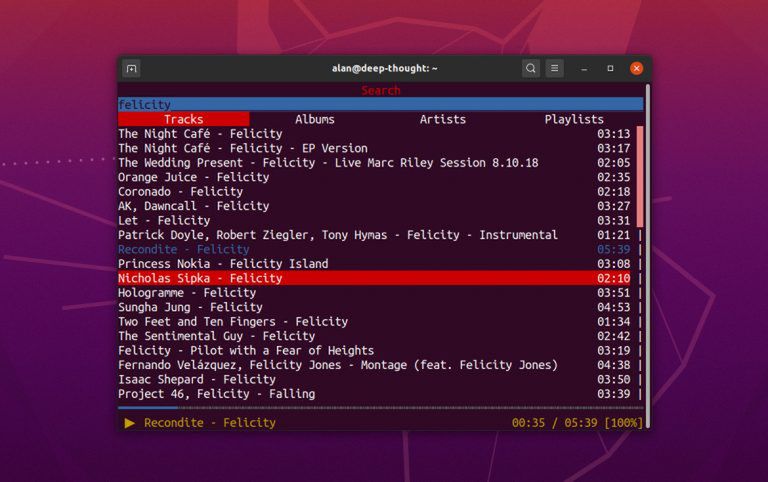The height and width of the screenshot is (482, 768).
Task: Select The Night Café - Felicity 03:13 track
Action: (374, 134)
